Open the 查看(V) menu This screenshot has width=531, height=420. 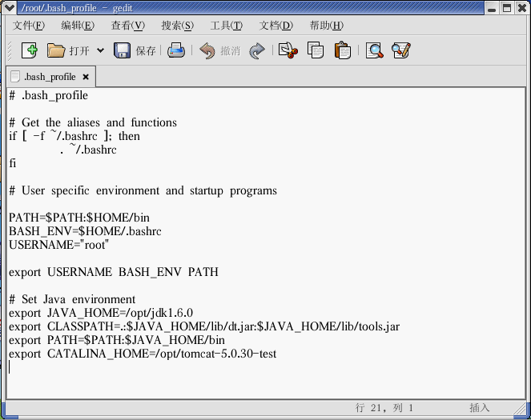point(128,26)
